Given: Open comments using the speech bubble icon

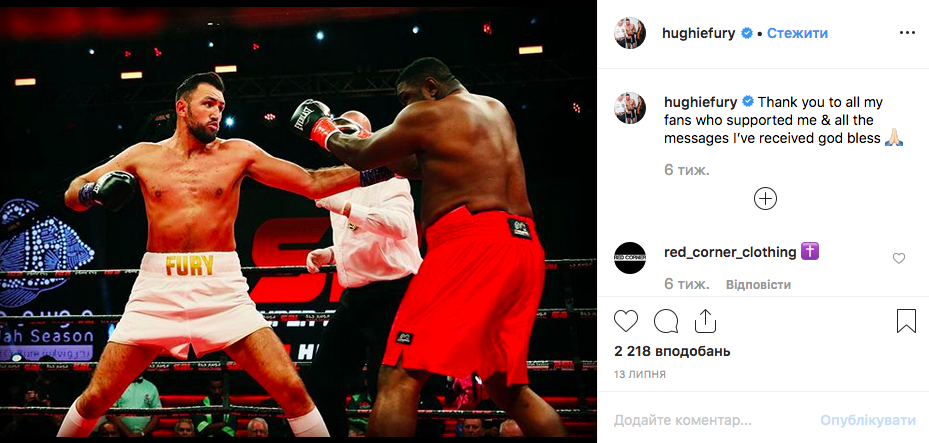Looking at the screenshot, I should [x=666, y=321].
